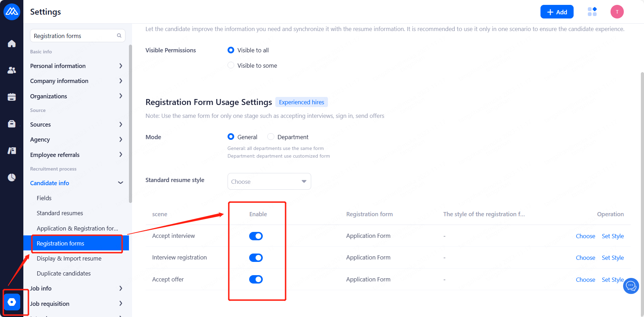Click the pie chart reports icon
The width and height of the screenshot is (644, 317).
[11, 177]
